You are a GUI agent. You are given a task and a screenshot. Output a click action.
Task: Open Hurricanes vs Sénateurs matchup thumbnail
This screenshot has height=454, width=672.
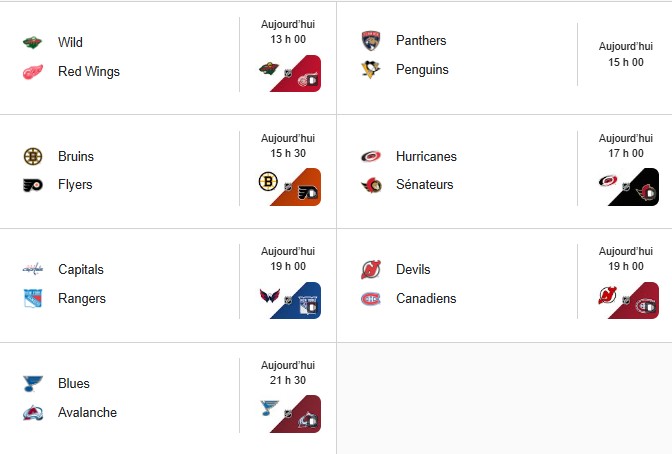tap(628, 187)
